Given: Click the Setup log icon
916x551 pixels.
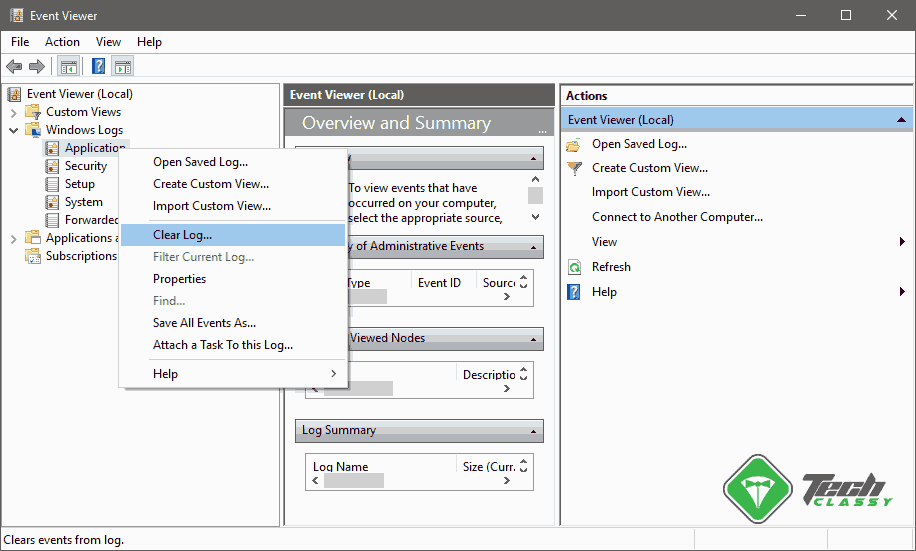Looking at the screenshot, I should coord(52,184).
